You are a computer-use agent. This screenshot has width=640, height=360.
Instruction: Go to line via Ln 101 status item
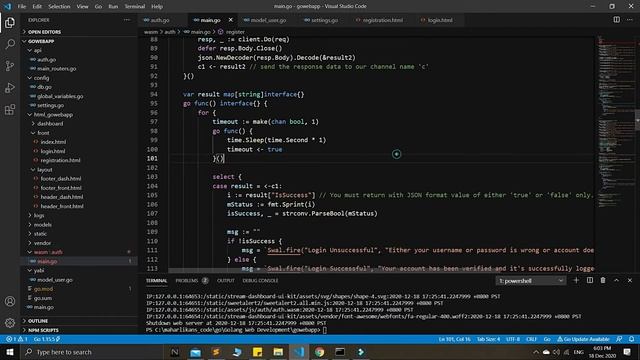454,339
